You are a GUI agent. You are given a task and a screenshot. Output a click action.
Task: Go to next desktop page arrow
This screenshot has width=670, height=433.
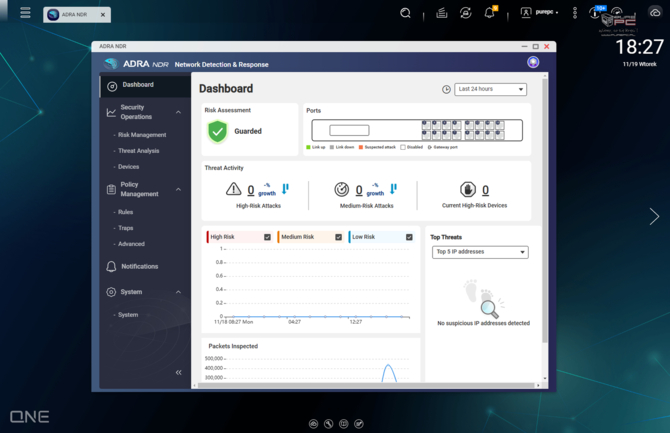[654, 216]
